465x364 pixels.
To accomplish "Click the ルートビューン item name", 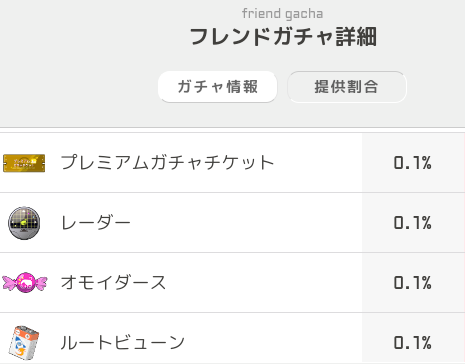I will (x=122, y=343).
